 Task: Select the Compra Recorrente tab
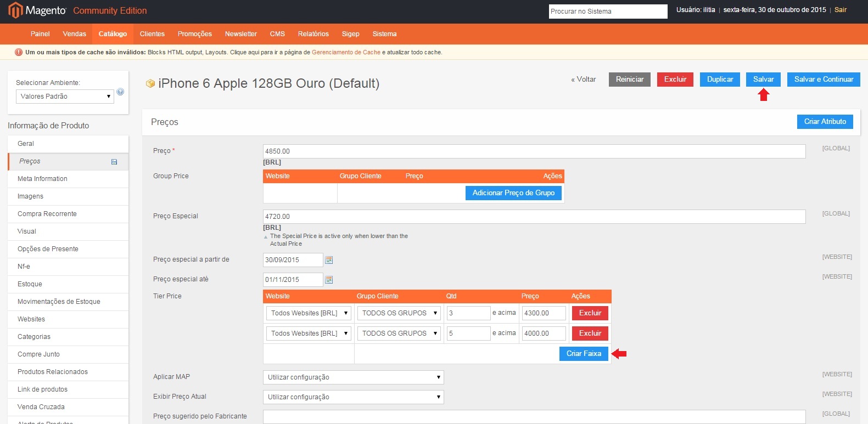coord(68,214)
